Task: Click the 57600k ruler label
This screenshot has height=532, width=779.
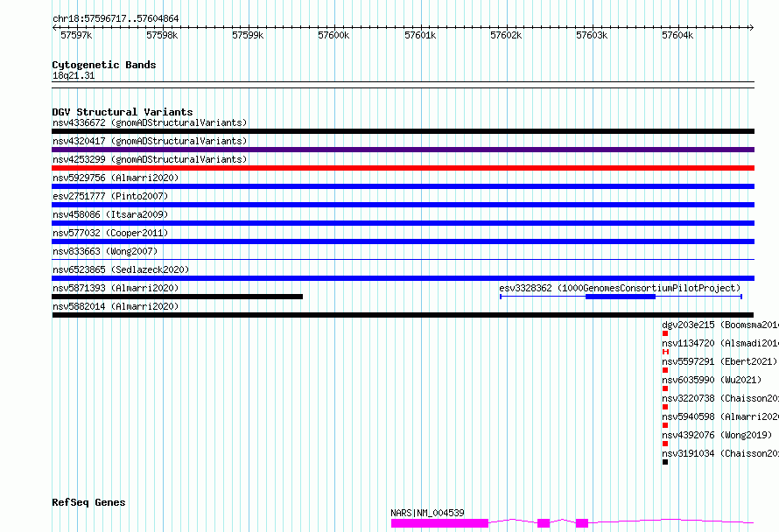Action: click(333, 35)
